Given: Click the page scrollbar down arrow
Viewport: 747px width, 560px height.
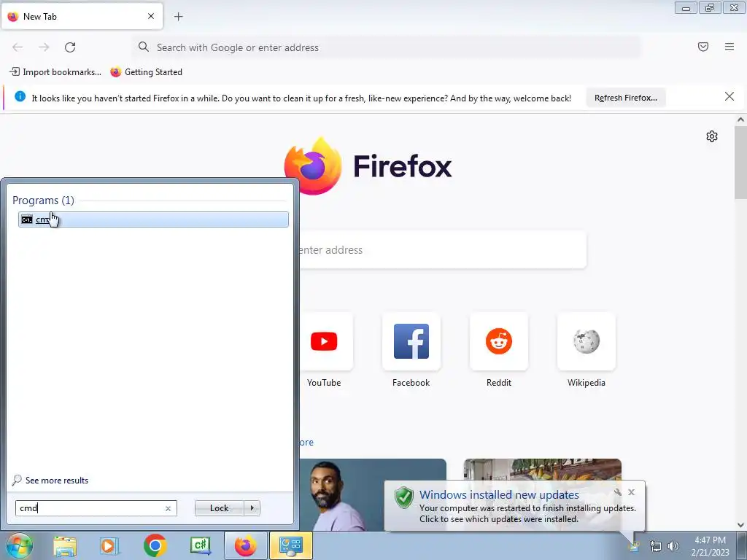Looking at the screenshot, I should pyautogui.click(x=740, y=525).
